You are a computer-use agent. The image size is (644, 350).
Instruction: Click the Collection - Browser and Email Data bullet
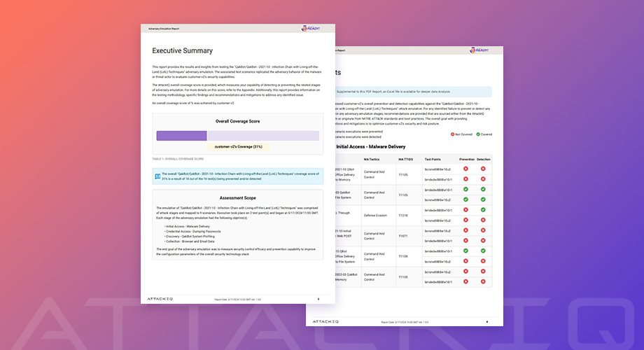point(189,241)
